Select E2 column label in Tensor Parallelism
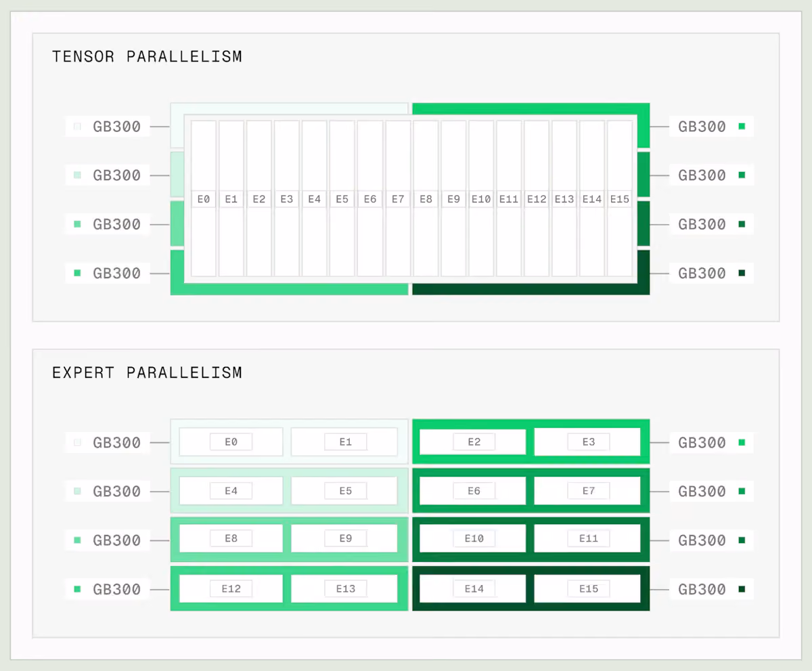This screenshot has width=812, height=671. (259, 199)
